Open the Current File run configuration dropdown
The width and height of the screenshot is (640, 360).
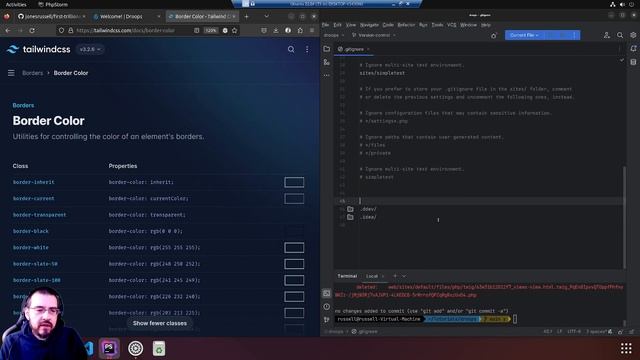pyautogui.click(x=524, y=35)
